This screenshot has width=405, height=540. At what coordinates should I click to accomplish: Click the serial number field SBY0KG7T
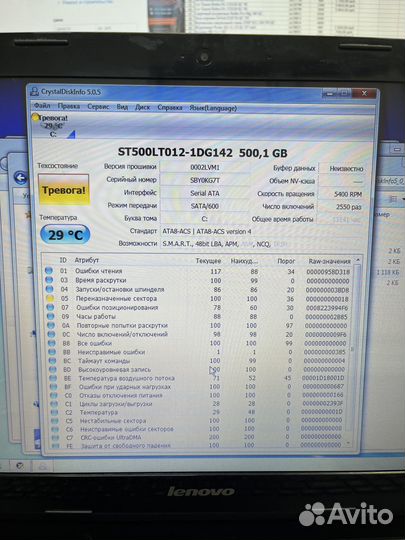click(x=205, y=180)
